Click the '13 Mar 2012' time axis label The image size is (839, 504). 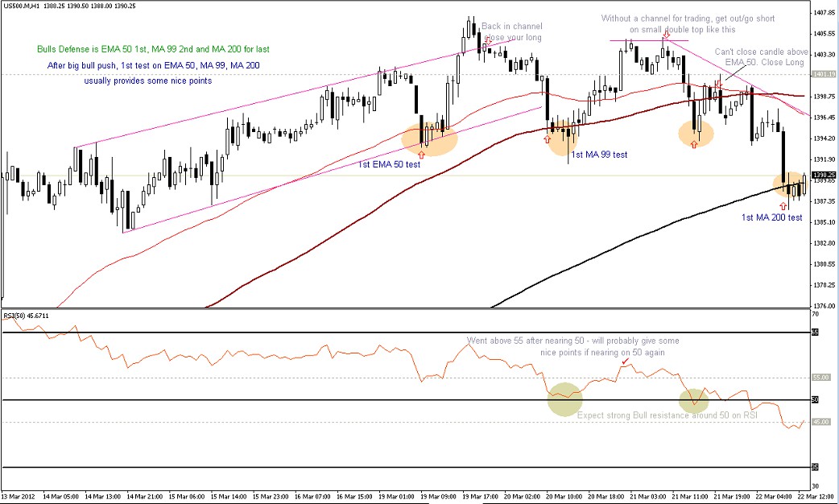[x=19, y=497]
